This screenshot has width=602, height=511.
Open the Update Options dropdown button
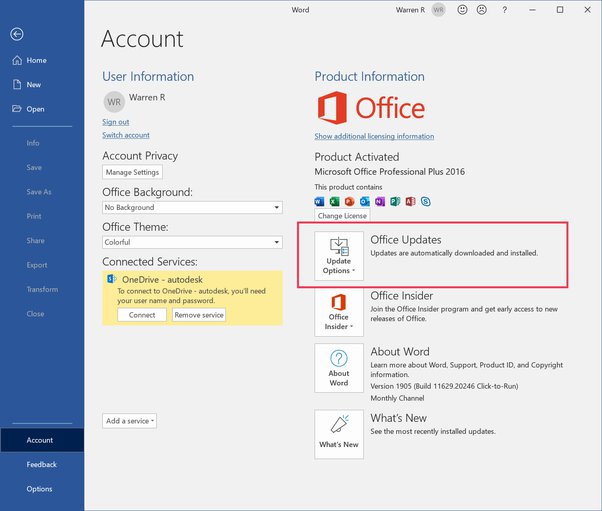339,256
